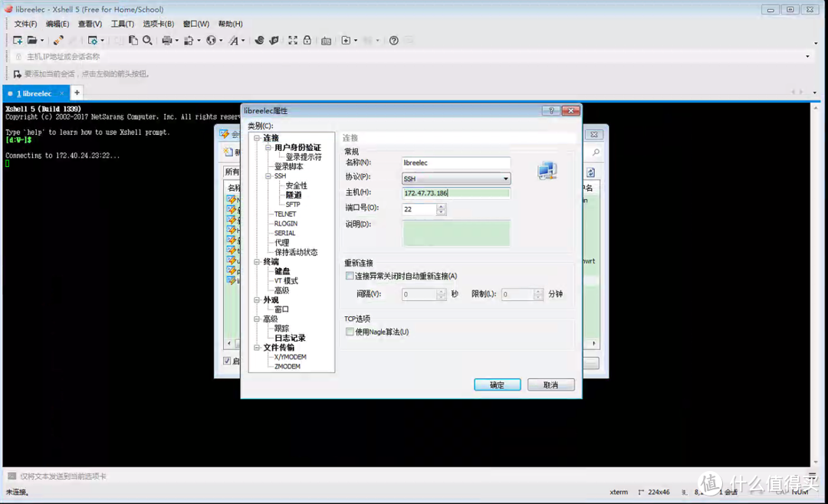Image resolution: width=828 pixels, height=504 pixels.
Task: Click the New Session toolbar icon
Action: coord(18,40)
